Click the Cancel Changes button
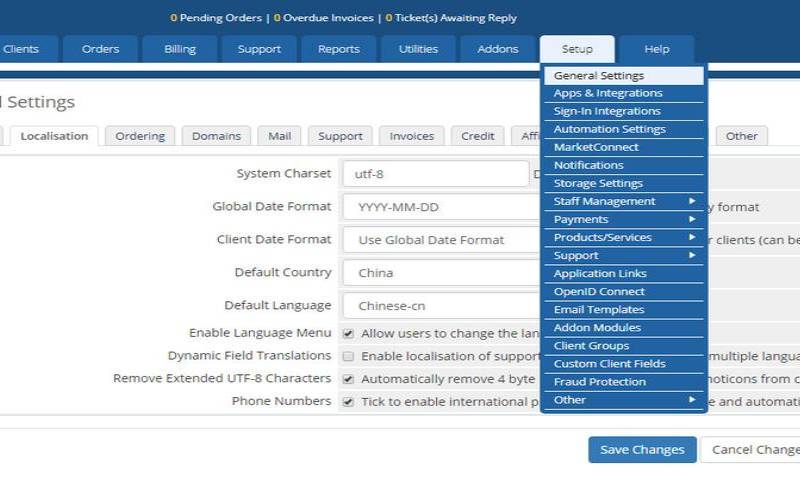 coord(752,450)
